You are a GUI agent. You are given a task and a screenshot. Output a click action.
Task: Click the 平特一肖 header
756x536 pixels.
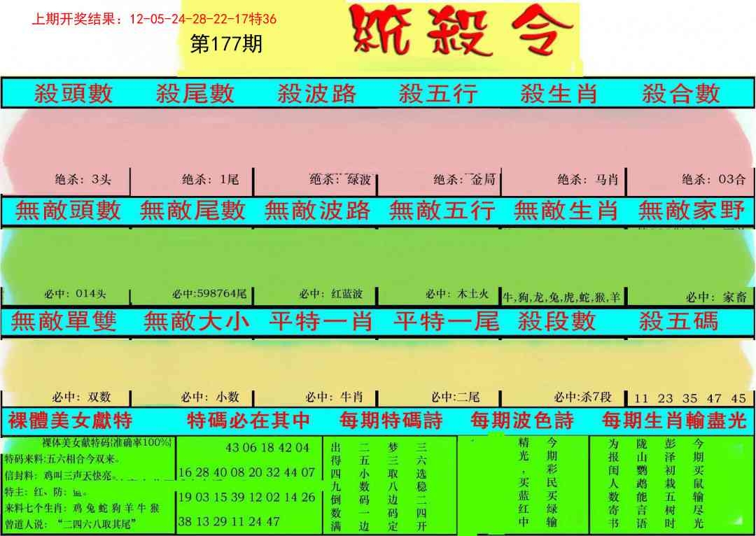click(321, 321)
